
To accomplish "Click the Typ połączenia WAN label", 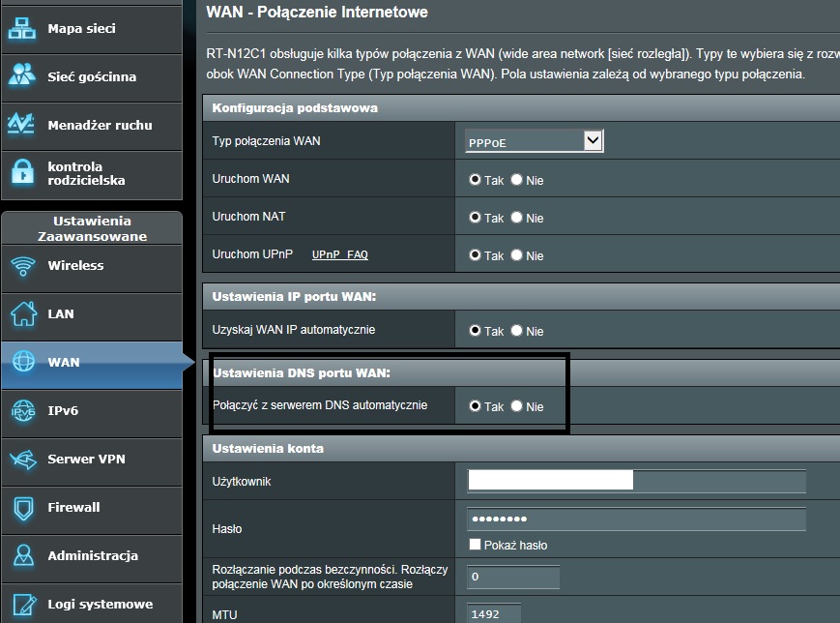I will point(266,141).
